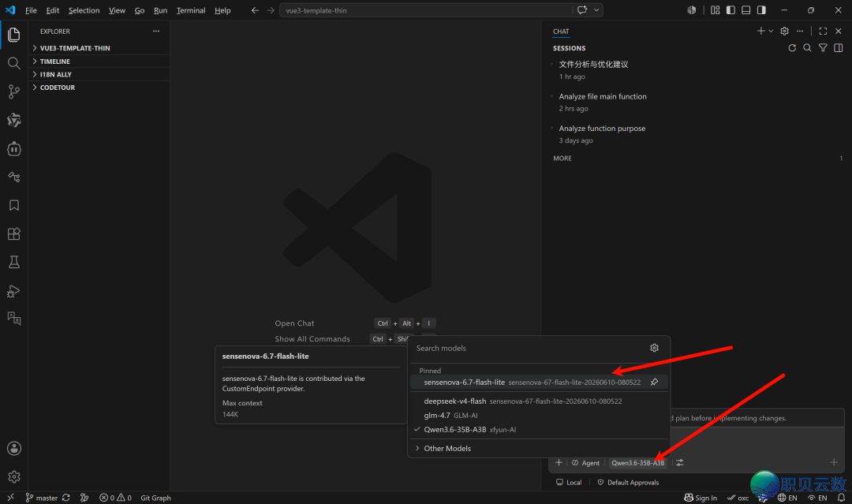This screenshot has width=852, height=504.
Task: Open the Agent mode picker
Action: [x=585, y=463]
